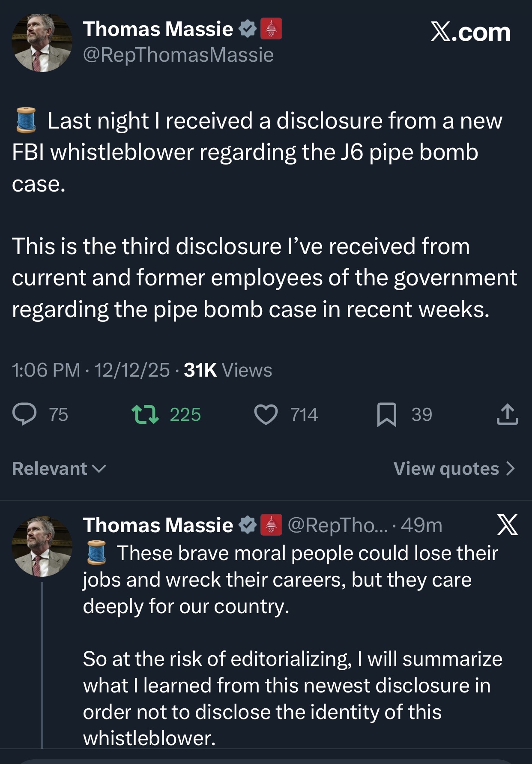Click the blue verified badge in main post
Image resolution: width=532 pixels, height=764 pixels.
point(248,29)
